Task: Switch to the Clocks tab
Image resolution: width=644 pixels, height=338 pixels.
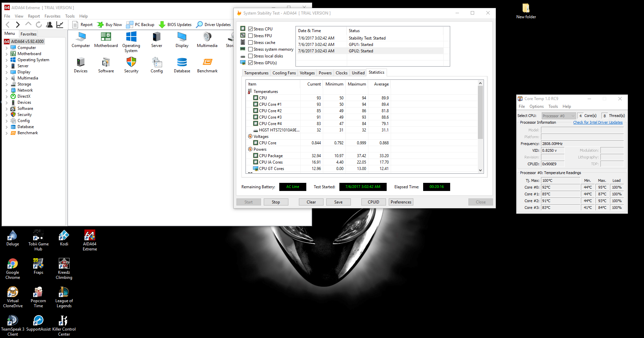Action: coord(341,73)
